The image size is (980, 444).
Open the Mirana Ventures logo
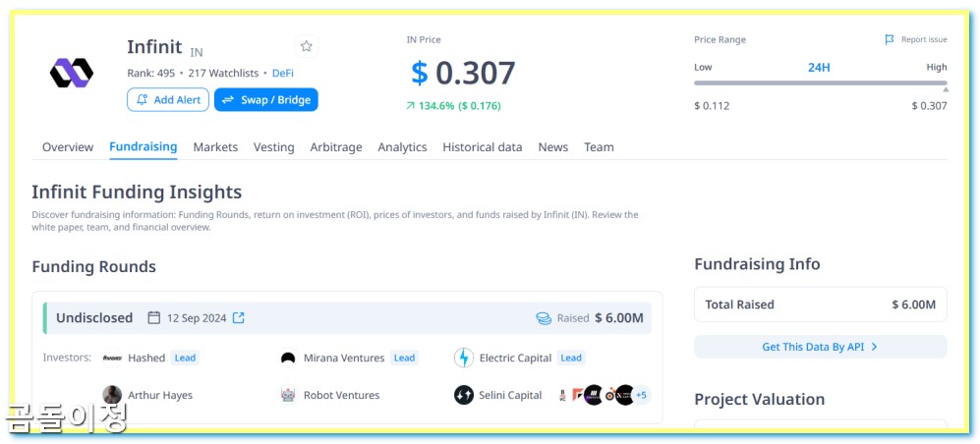[x=288, y=358]
